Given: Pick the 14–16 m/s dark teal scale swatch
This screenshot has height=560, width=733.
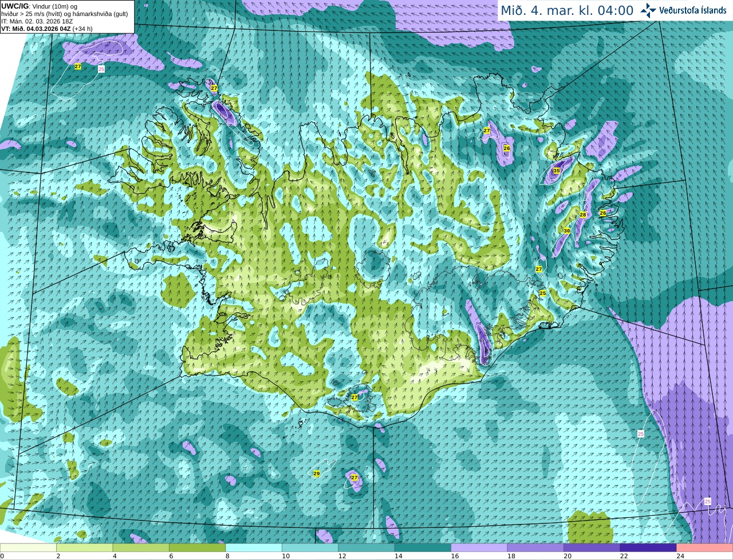Looking at the screenshot, I should (423, 547).
